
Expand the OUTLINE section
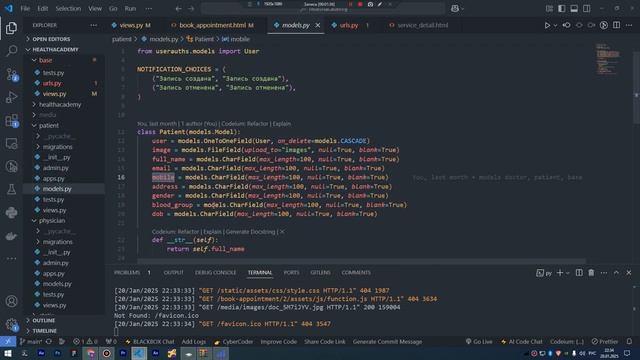(64, 320)
